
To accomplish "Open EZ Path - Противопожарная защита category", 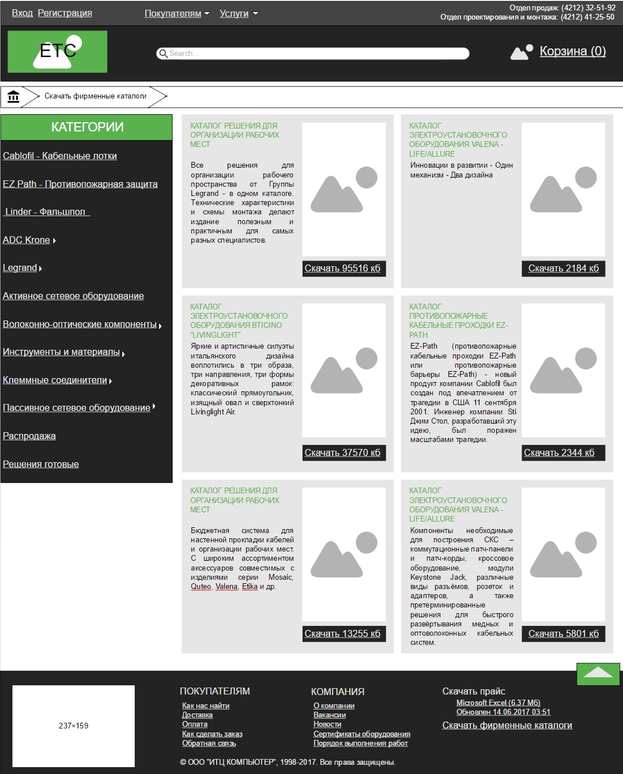I will pos(80,184).
